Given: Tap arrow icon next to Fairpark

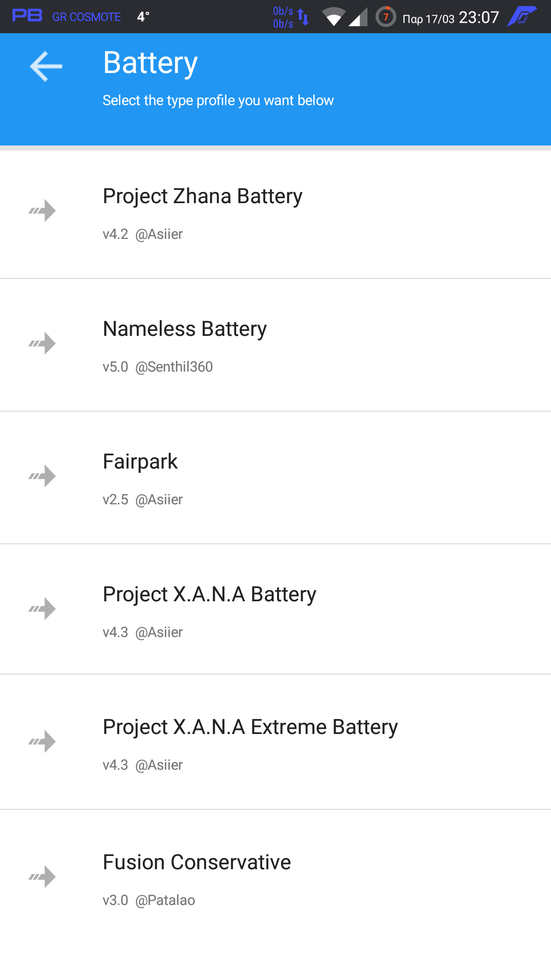Looking at the screenshot, I should (x=42, y=476).
